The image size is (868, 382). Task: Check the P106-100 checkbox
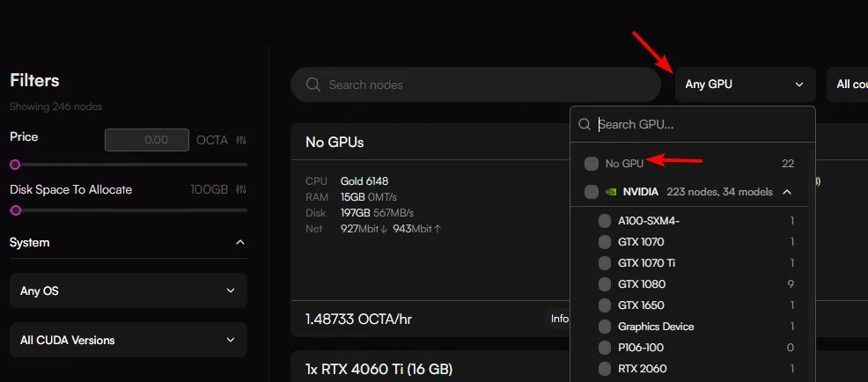point(605,348)
